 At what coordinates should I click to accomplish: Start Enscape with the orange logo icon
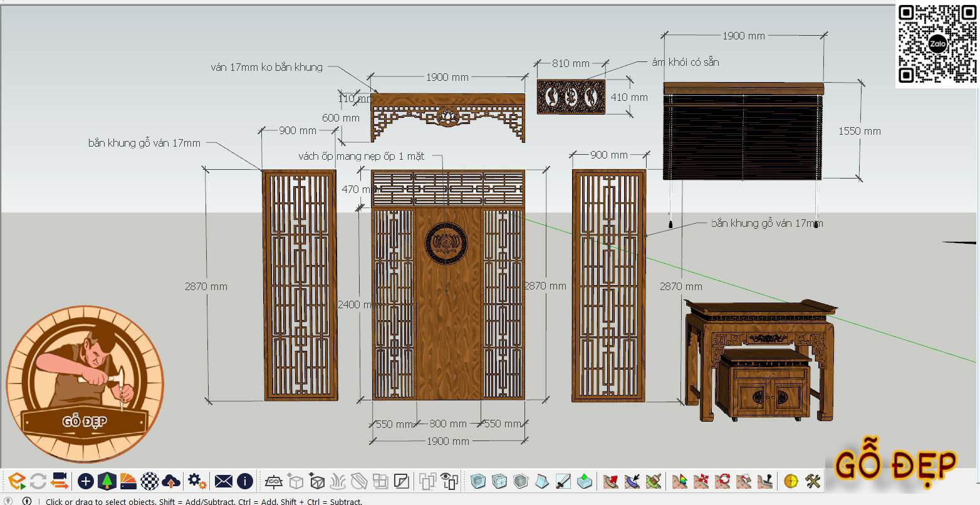[x=17, y=481]
